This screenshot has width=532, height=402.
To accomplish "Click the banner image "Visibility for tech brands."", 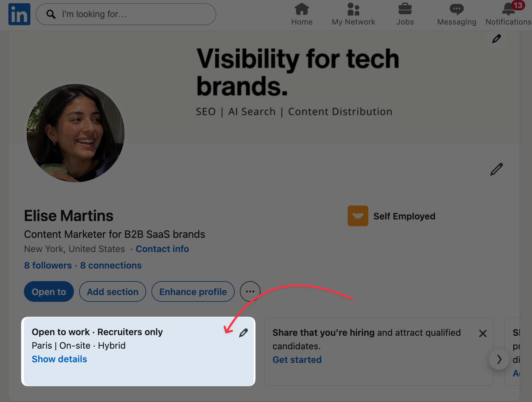I will click(264, 87).
